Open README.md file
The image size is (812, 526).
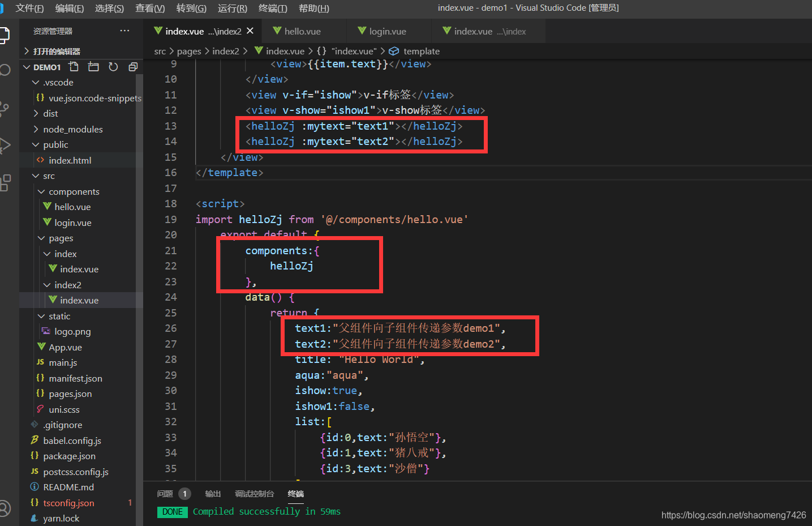(x=68, y=487)
